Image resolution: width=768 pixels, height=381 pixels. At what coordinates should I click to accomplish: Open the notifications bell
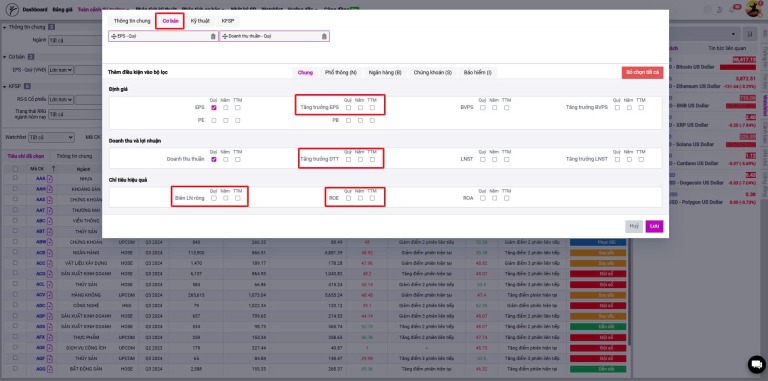click(x=733, y=9)
